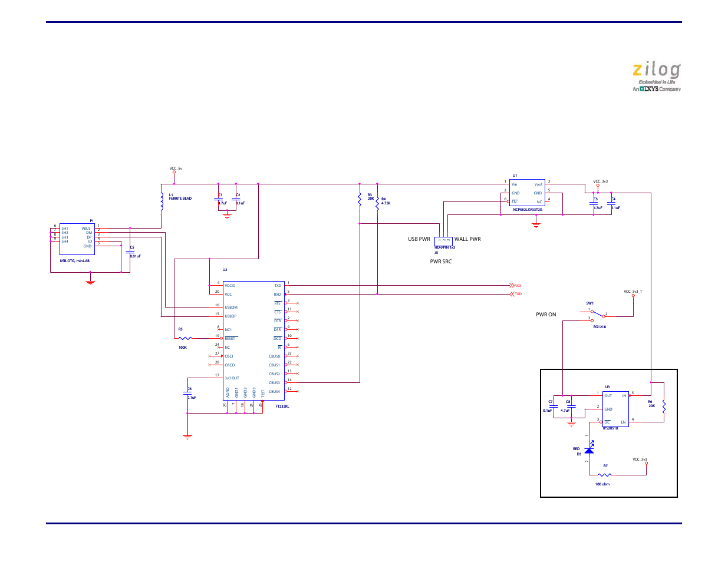The height and width of the screenshot is (562, 728).
Task: Click the 0.01uF value of C5
Action: pos(135,256)
